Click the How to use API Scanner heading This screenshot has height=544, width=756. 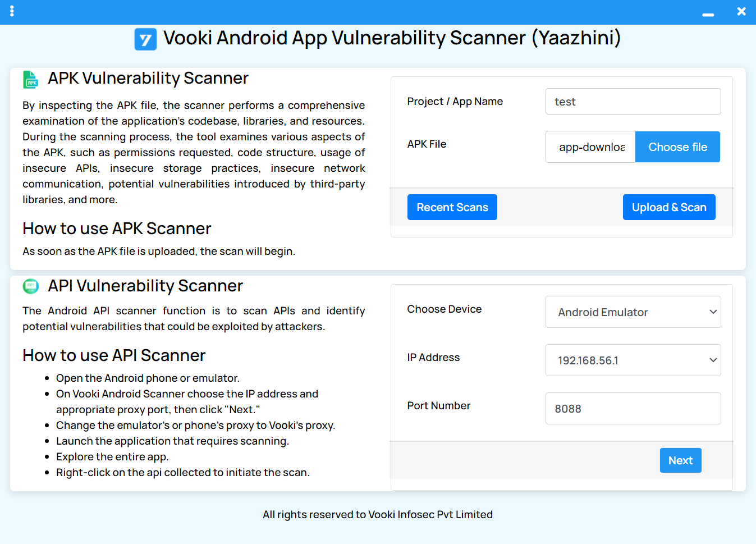click(114, 355)
